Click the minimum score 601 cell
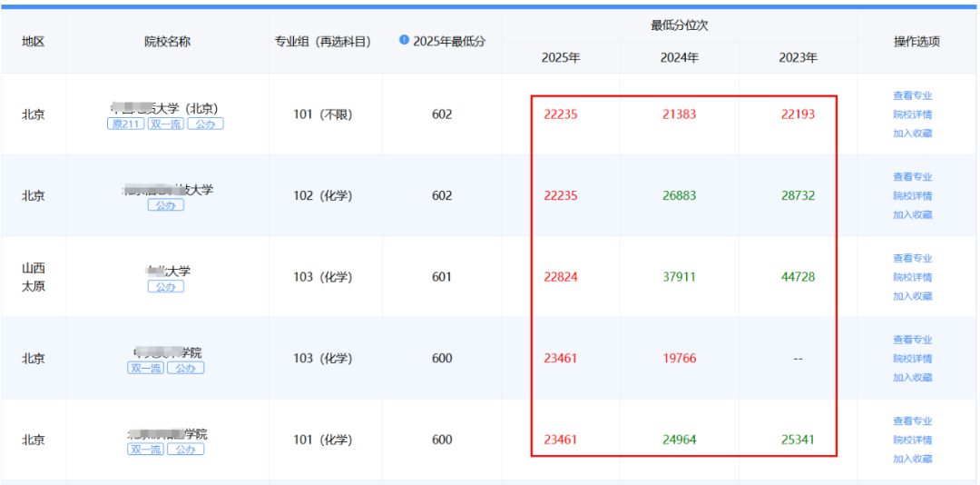 tap(442, 277)
